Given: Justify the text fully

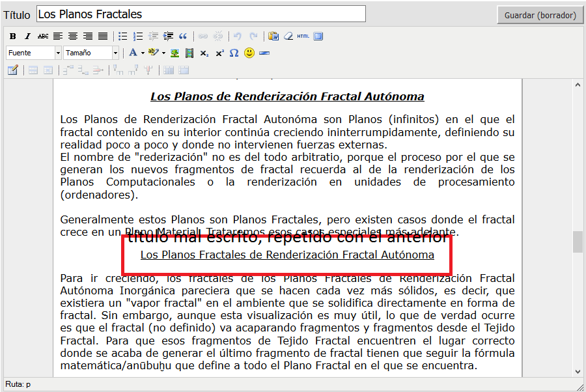Looking at the screenshot, I should pyautogui.click(x=103, y=36).
